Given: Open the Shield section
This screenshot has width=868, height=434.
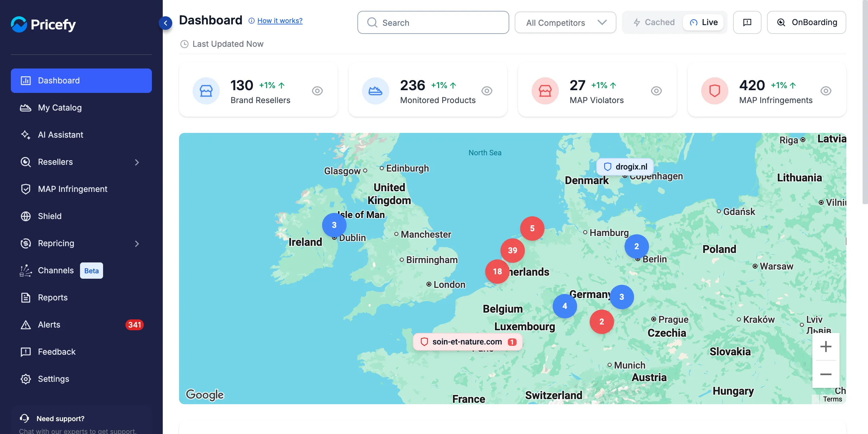Looking at the screenshot, I should tap(81, 216).
